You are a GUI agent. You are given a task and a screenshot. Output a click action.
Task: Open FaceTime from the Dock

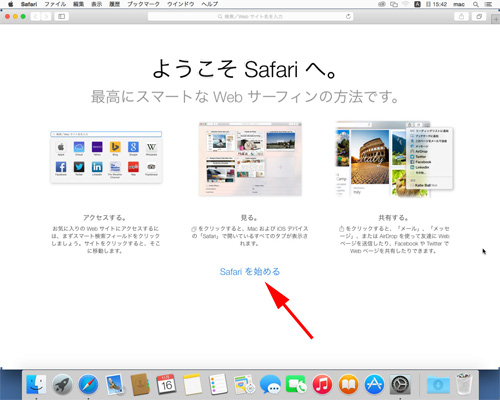pyautogui.click(x=296, y=384)
